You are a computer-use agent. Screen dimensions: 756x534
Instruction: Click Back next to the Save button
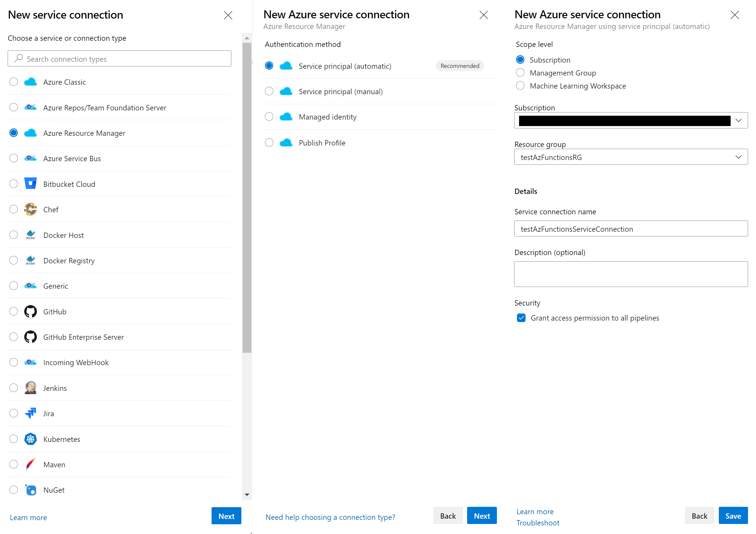coord(699,516)
